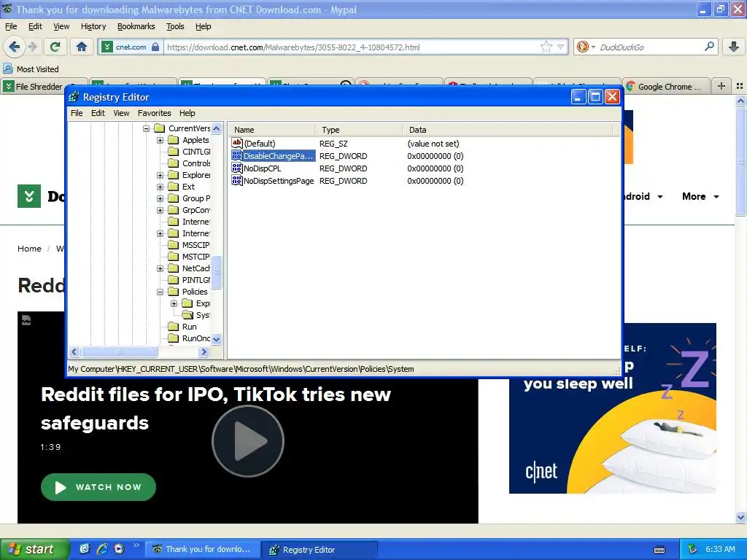Switch to the Google Chrome browser tab
The image size is (747, 560).
tap(665, 86)
